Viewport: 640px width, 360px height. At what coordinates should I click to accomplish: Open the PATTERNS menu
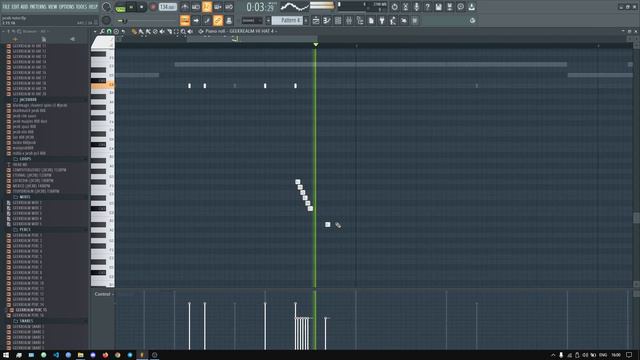[38, 7]
